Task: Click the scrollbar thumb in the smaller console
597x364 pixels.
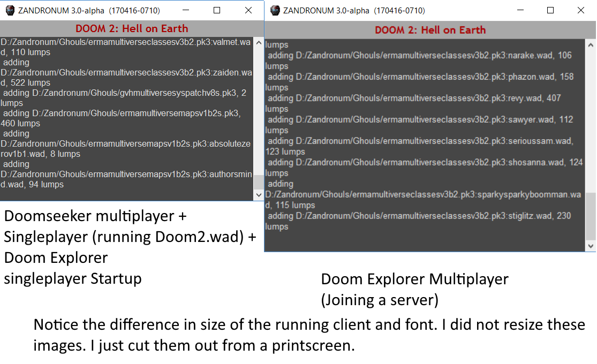Action: click(258, 181)
